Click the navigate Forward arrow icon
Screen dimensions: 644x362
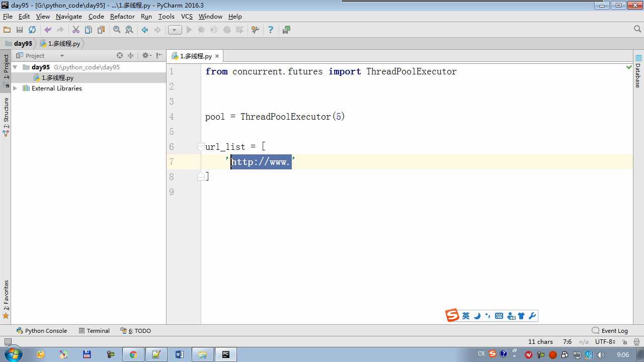(157, 30)
